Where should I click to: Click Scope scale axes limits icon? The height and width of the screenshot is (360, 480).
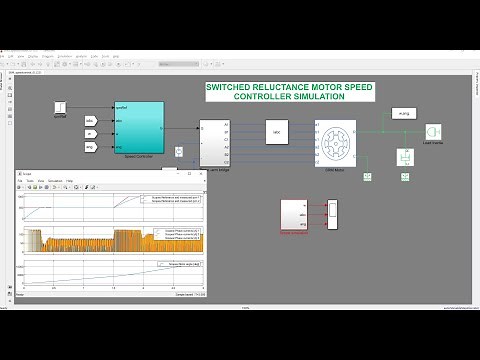click(76, 187)
